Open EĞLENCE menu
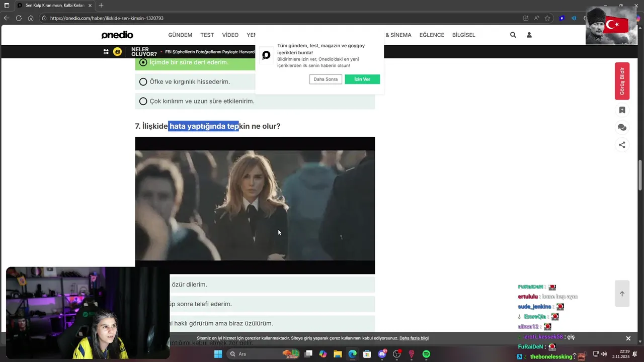Screen dimensions: 644x362 (x=432, y=35)
